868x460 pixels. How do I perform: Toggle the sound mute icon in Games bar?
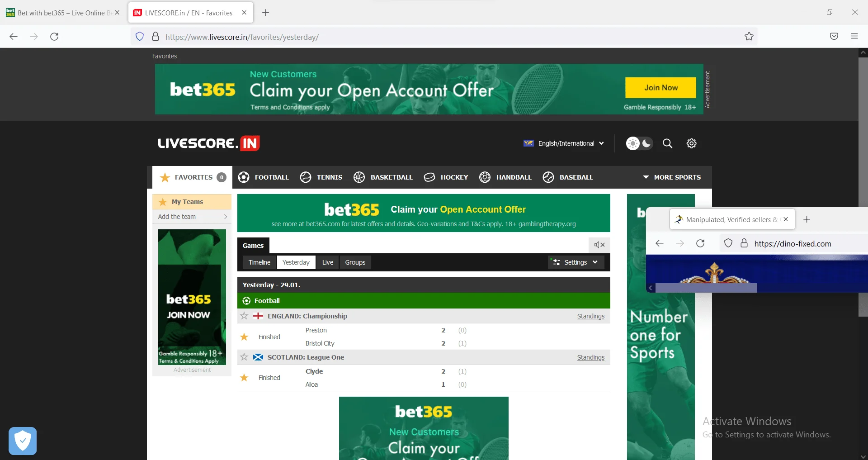(599, 245)
